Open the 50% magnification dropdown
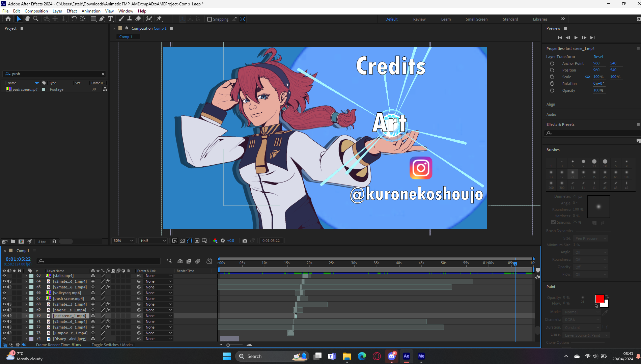Viewport: 641px width, 364px height. click(x=123, y=241)
